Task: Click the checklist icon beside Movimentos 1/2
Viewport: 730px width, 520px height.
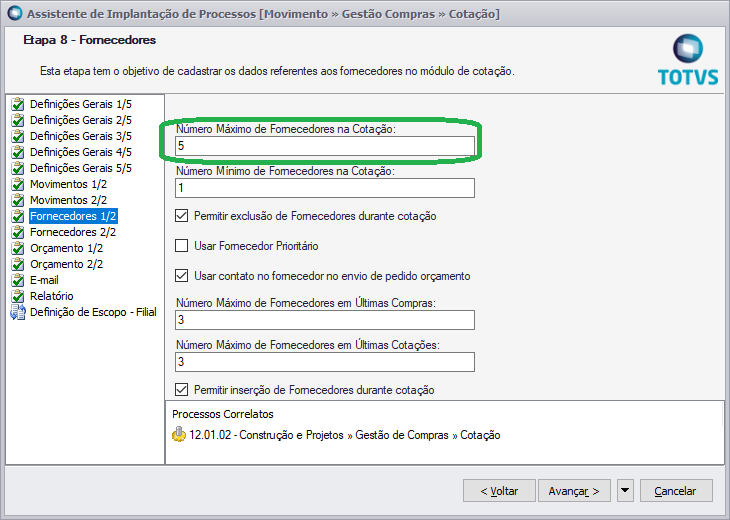Action: (x=18, y=184)
